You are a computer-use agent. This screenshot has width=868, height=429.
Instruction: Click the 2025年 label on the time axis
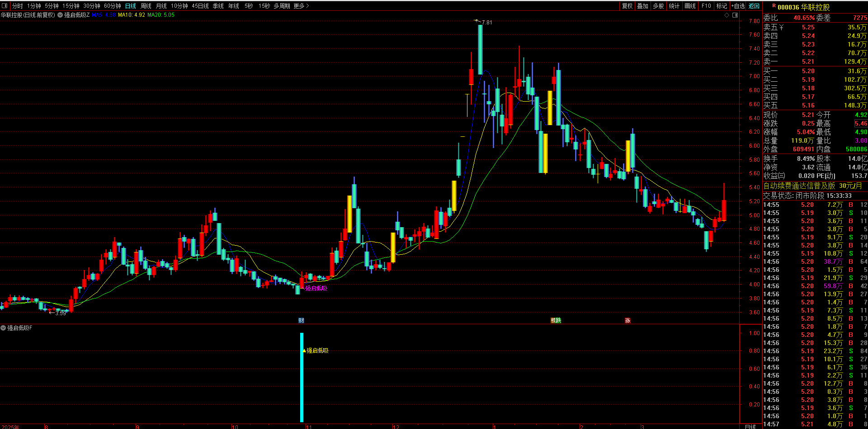pos(10,426)
